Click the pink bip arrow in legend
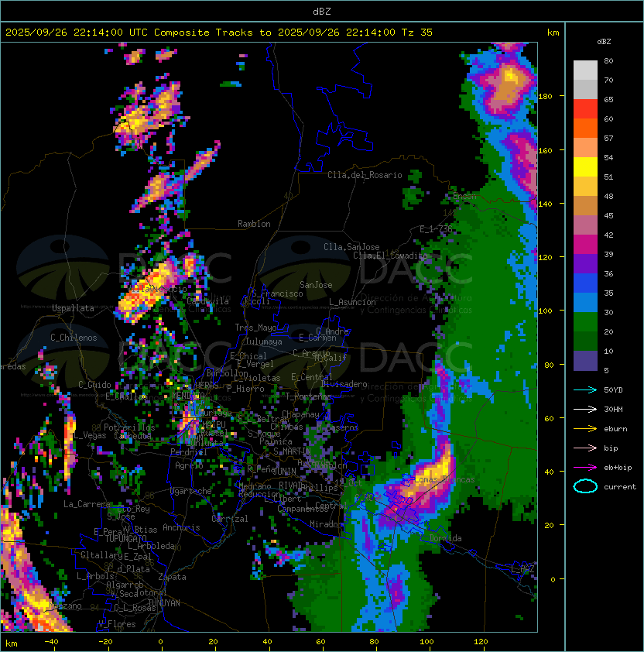 click(x=585, y=448)
